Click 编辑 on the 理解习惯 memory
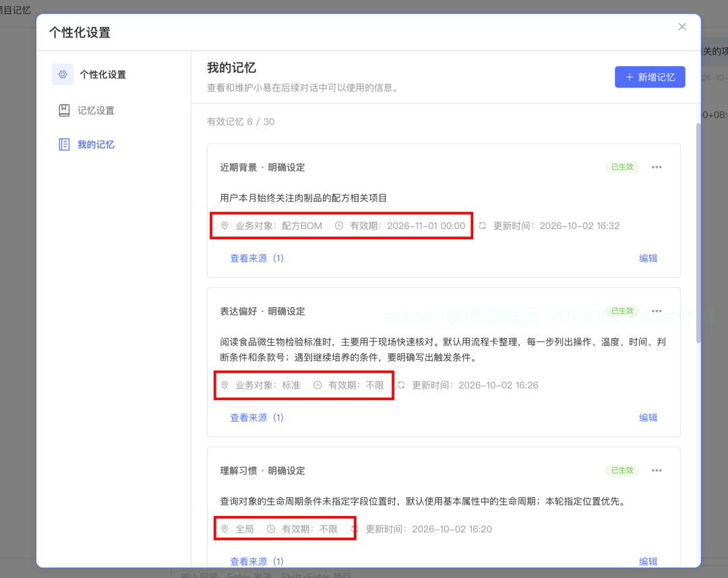 (x=648, y=561)
